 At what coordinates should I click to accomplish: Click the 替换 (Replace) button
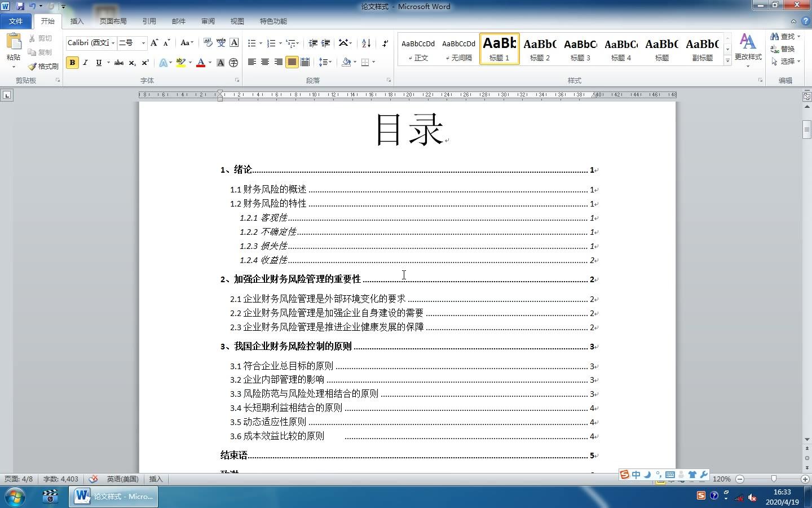pos(783,49)
